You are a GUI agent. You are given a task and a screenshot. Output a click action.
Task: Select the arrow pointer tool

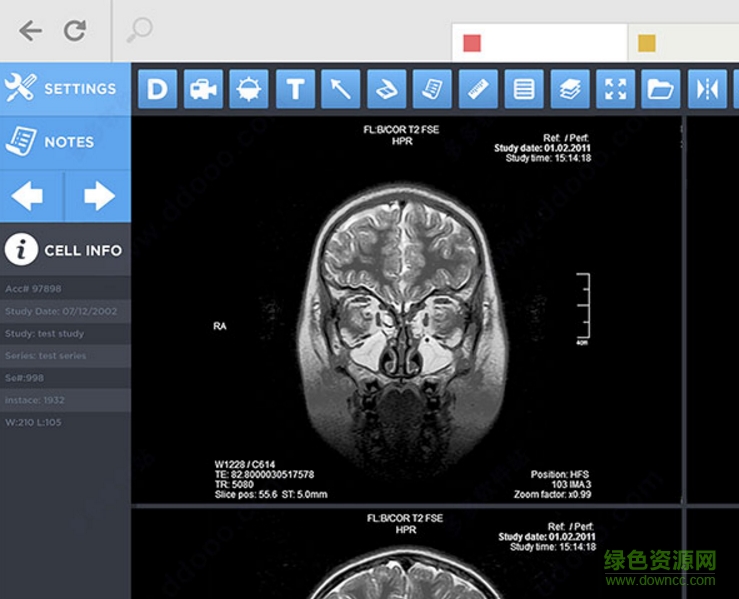(x=341, y=89)
